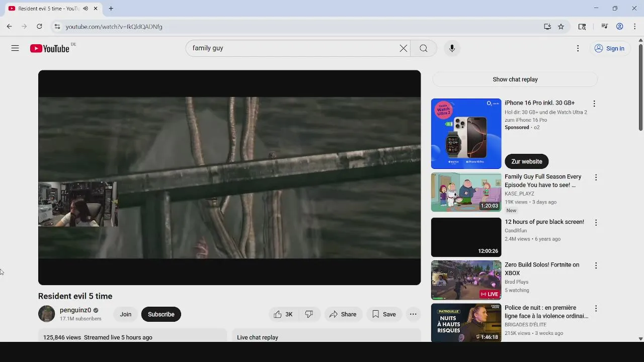Open the Police de nuit video thumbnail
Viewport: 644px width, 362px height.
pos(466,323)
